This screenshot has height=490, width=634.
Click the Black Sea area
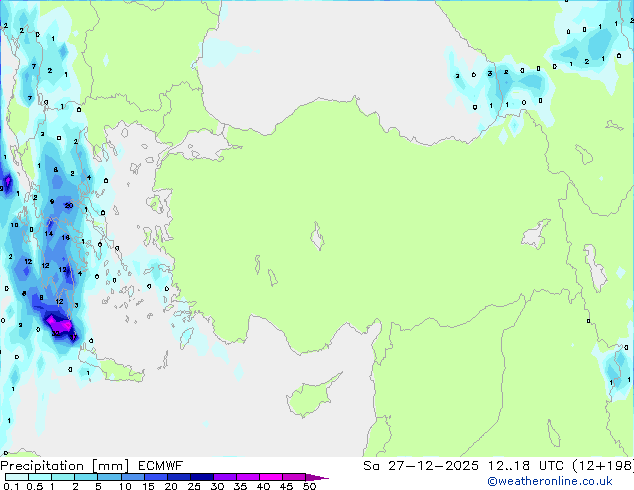330,60
